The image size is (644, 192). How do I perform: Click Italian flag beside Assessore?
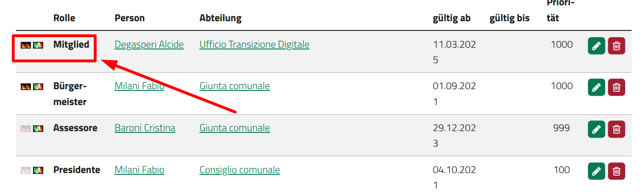click(38, 128)
